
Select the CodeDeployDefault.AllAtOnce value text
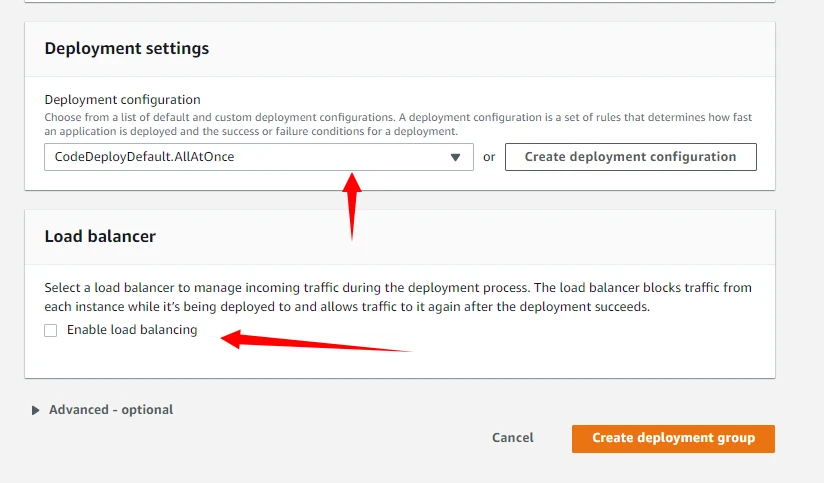(x=144, y=157)
